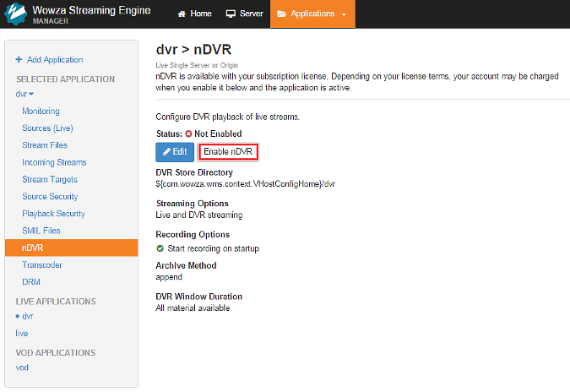Expand the Applications dropdown menu

click(312, 14)
